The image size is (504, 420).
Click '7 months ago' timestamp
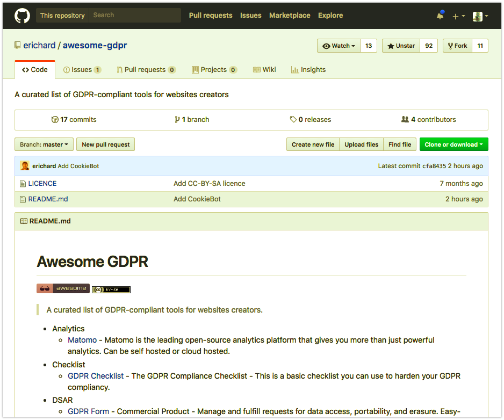coord(461,184)
